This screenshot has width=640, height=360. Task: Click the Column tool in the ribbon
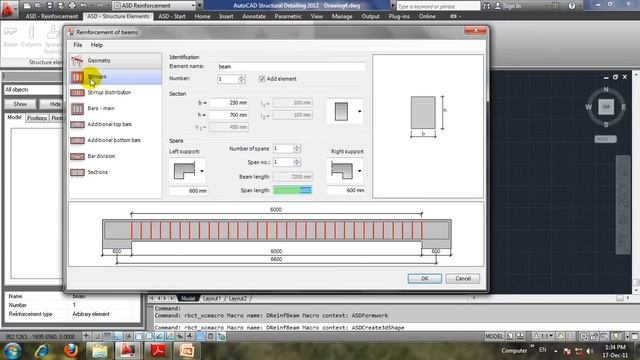(31, 37)
